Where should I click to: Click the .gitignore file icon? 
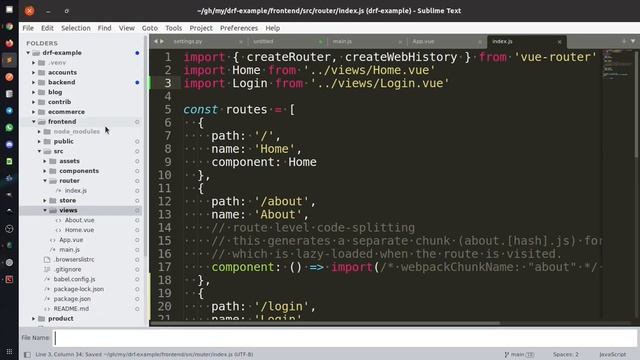pos(47,269)
